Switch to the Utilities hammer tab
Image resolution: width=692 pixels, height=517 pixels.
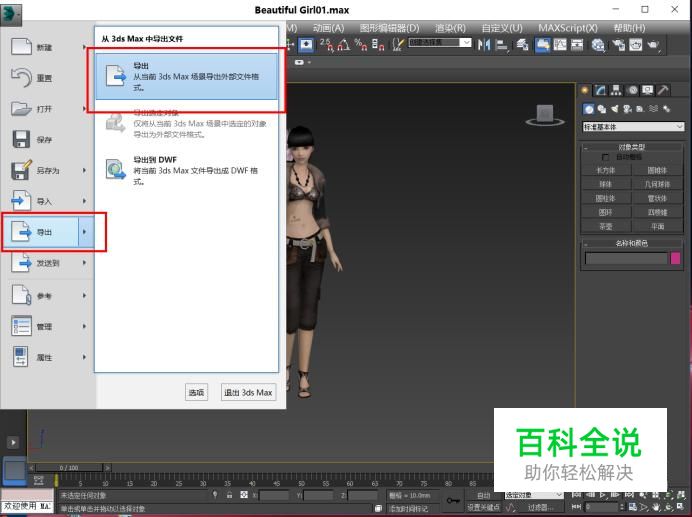pos(663,91)
